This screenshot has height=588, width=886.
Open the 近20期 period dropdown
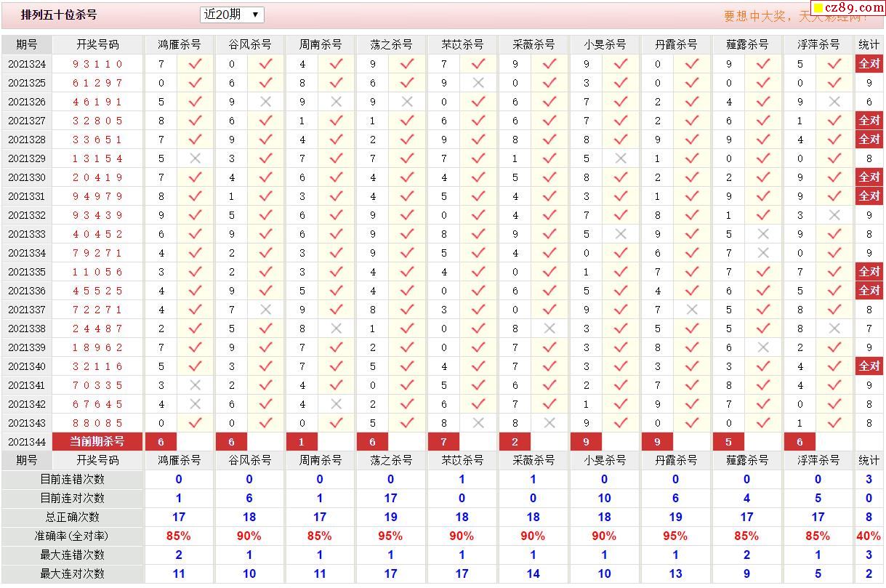click(232, 15)
